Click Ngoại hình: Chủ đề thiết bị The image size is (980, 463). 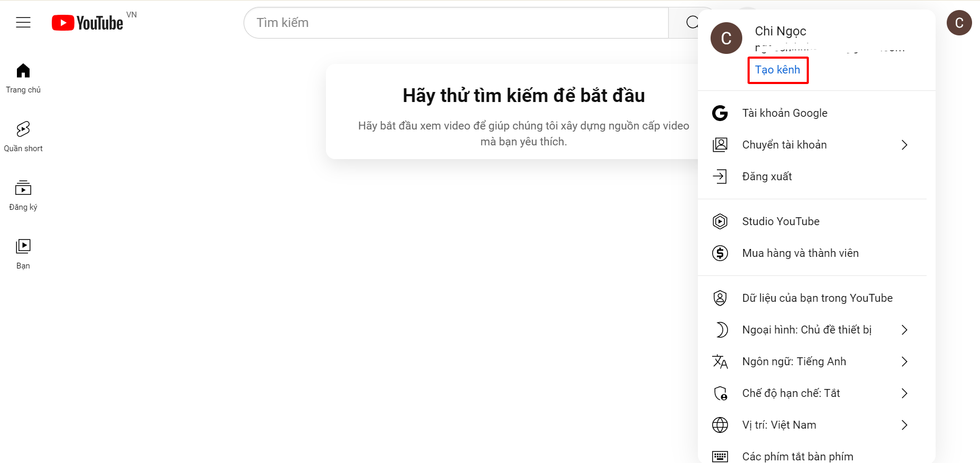coord(807,330)
